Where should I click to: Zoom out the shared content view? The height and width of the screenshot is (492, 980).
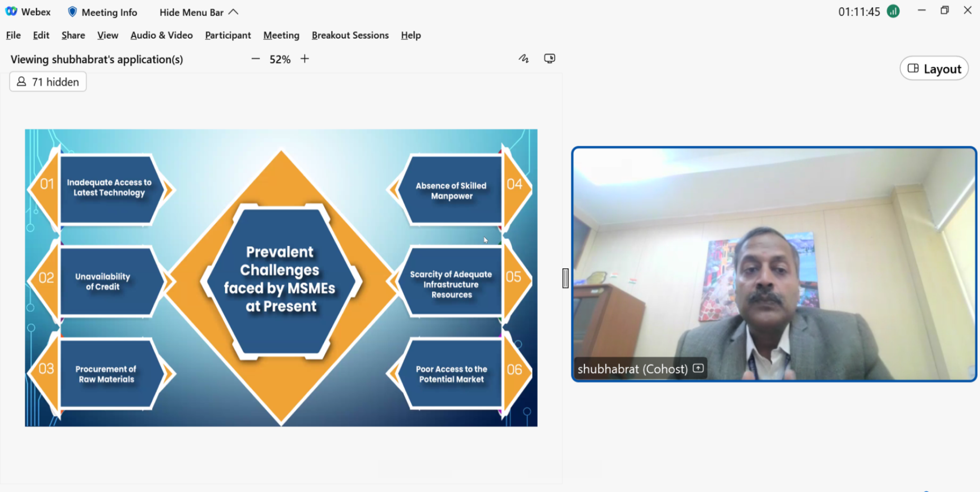tap(255, 59)
